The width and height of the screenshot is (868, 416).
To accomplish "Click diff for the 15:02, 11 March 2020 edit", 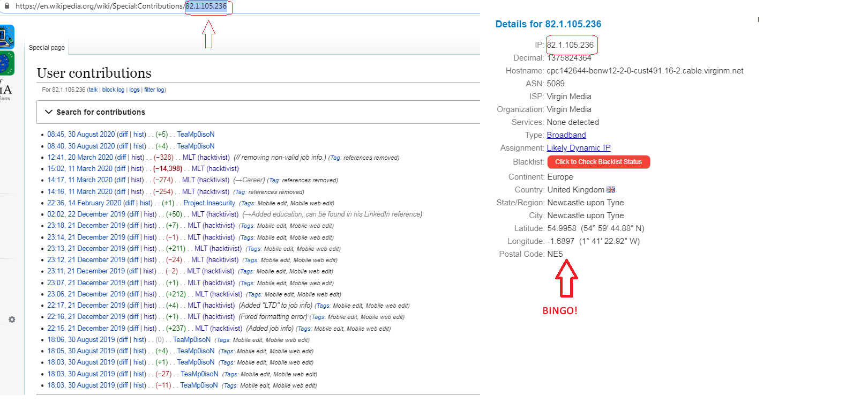I will coord(121,169).
